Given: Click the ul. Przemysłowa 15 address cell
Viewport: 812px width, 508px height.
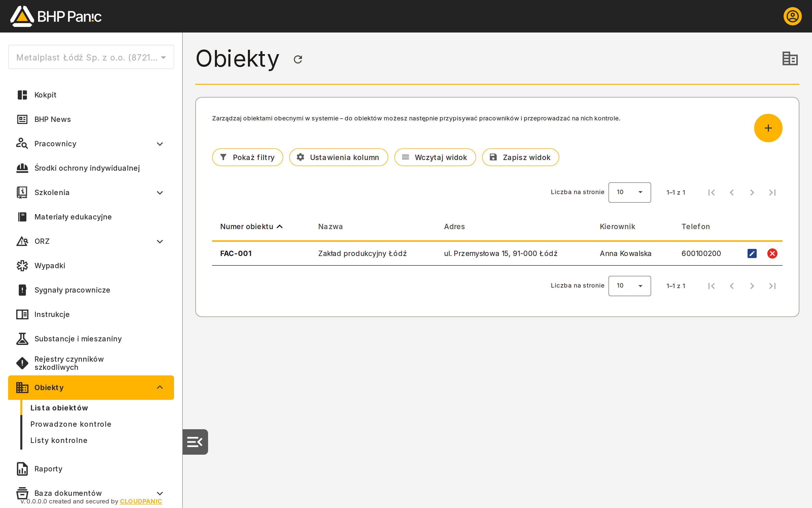Looking at the screenshot, I should pos(501,253).
